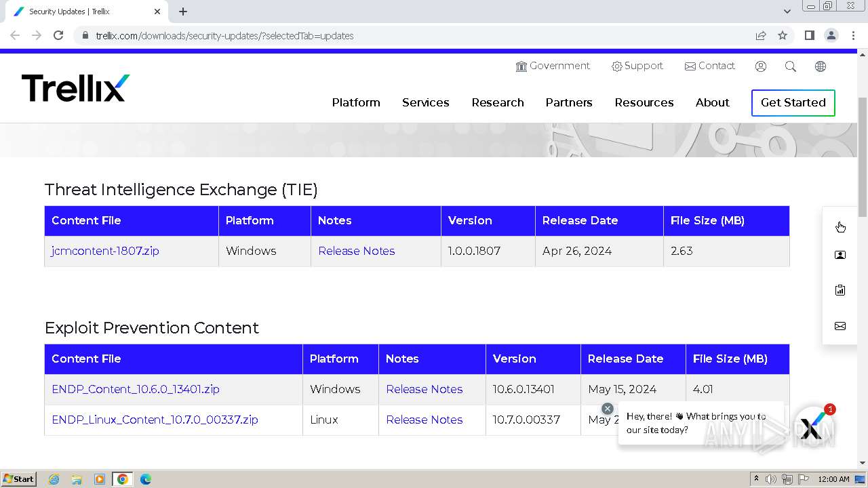This screenshot has width=868, height=488.
Task: Open the Partners menu
Action: pos(569,102)
